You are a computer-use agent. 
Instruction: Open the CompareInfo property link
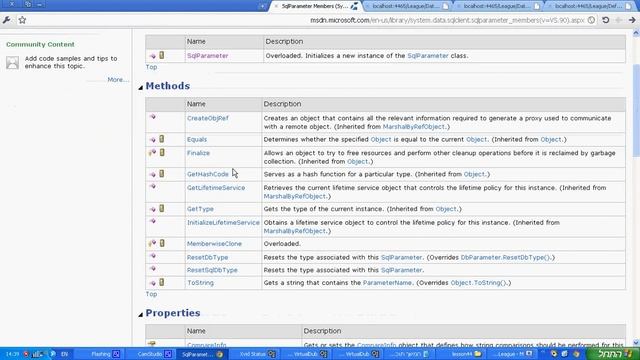click(207, 345)
